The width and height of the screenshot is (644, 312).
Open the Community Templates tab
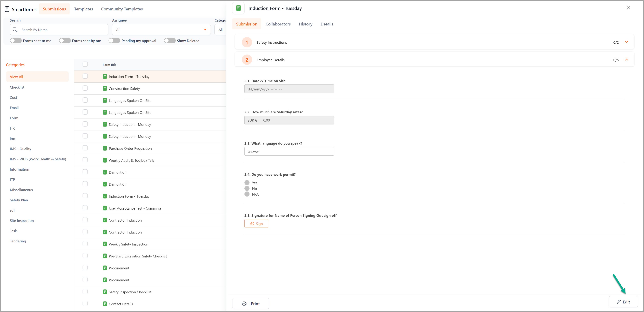[122, 9]
